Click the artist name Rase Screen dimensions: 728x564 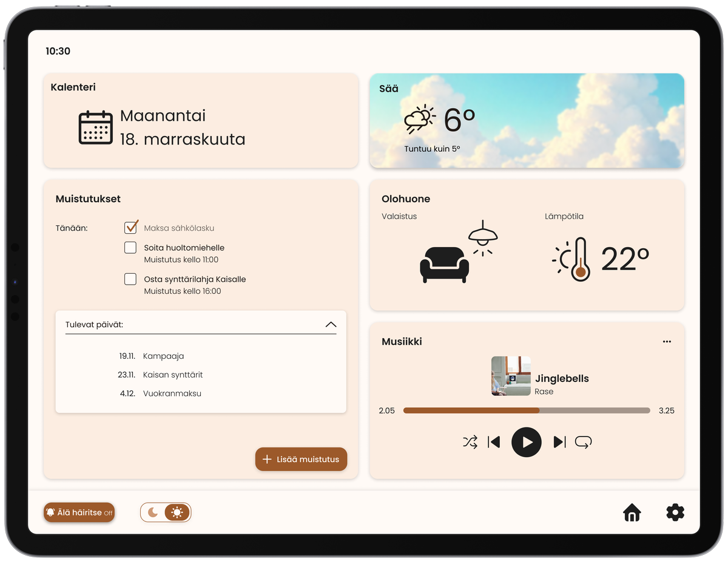click(544, 392)
